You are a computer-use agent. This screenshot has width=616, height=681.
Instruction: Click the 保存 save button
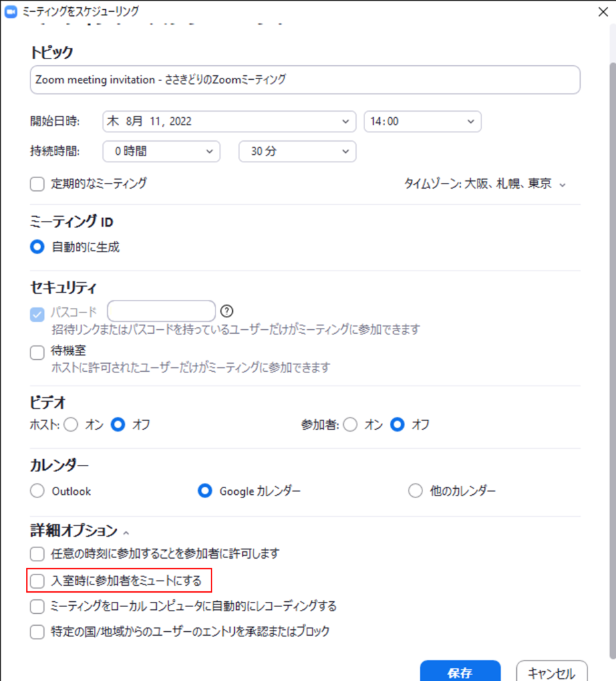pyautogui.click(x=460, y=672)
